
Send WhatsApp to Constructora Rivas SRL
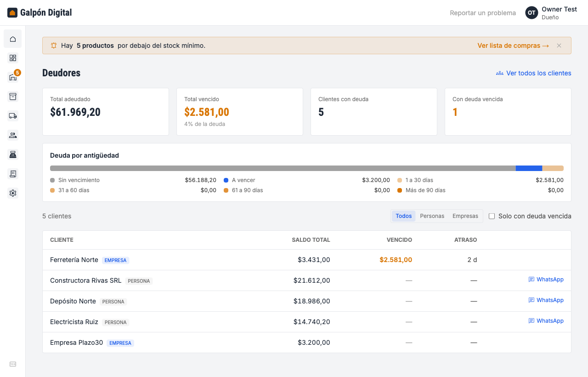[x=546, y=280]
